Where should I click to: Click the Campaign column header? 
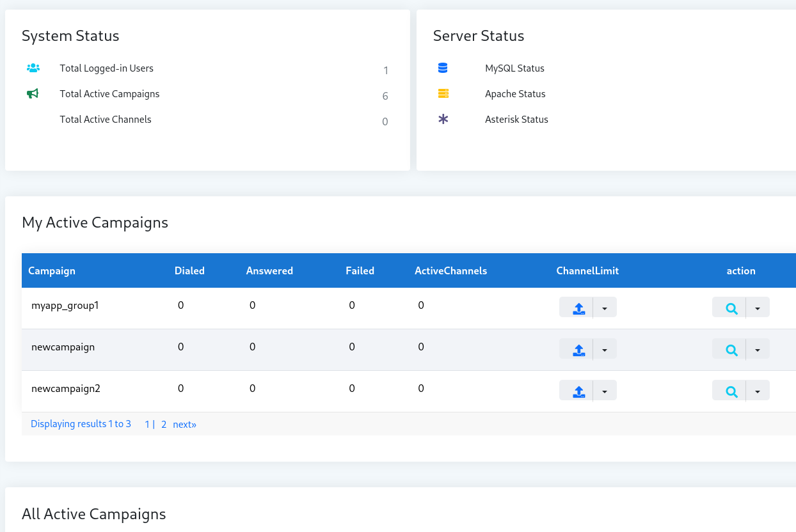point(52,270)
